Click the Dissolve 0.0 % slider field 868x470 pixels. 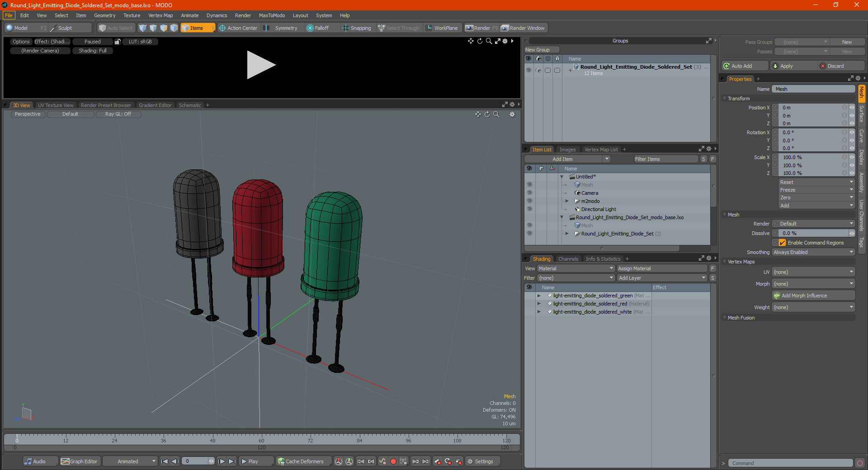tap(813, 233)
